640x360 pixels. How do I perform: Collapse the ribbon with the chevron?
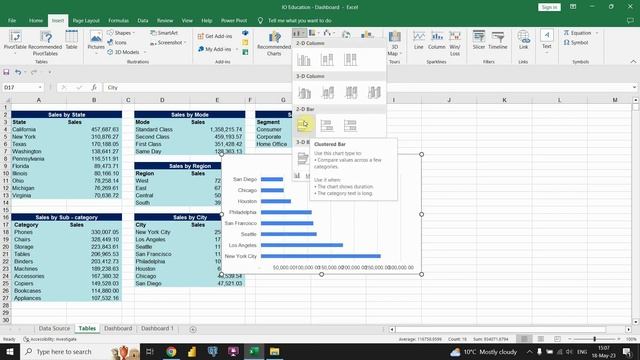[x=633, y=62]
